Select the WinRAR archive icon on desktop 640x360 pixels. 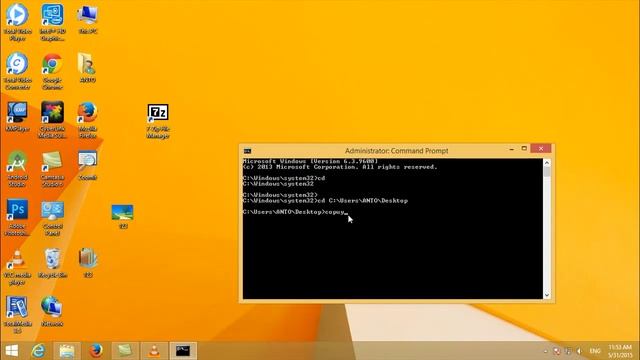point(87,263)
